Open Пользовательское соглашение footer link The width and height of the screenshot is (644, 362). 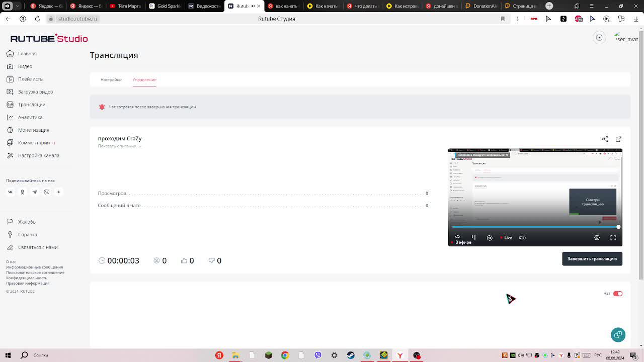pyautogui.click(x=35, y=273)
